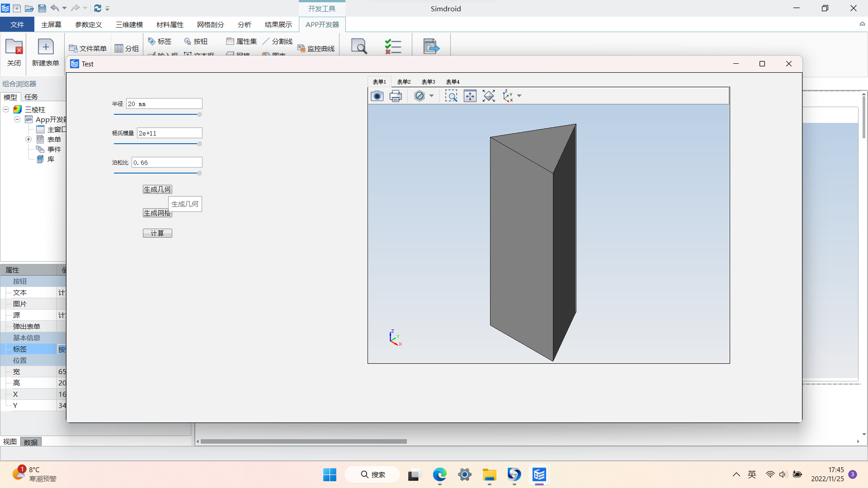Click the checklist validation icon in ribbon

(x=393, y=46)
